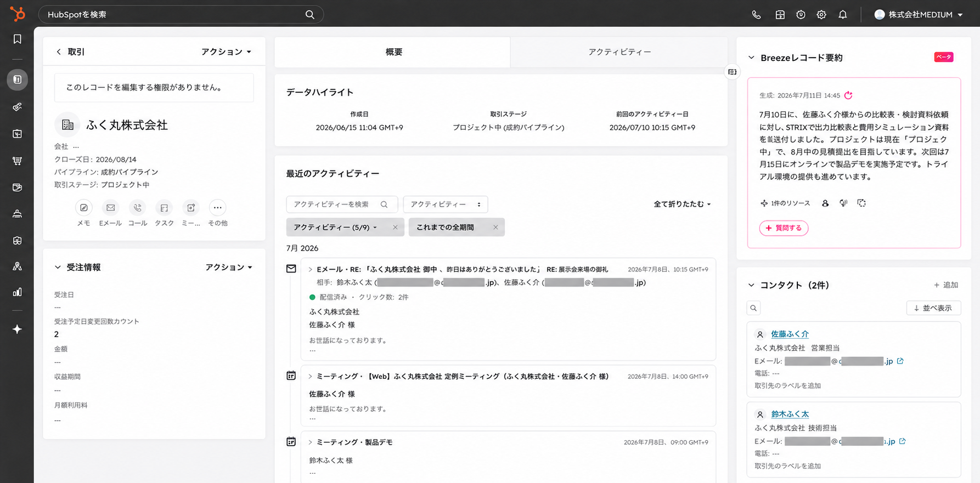
Task: Click the 質問する button
Action: (x=784, y=228)
